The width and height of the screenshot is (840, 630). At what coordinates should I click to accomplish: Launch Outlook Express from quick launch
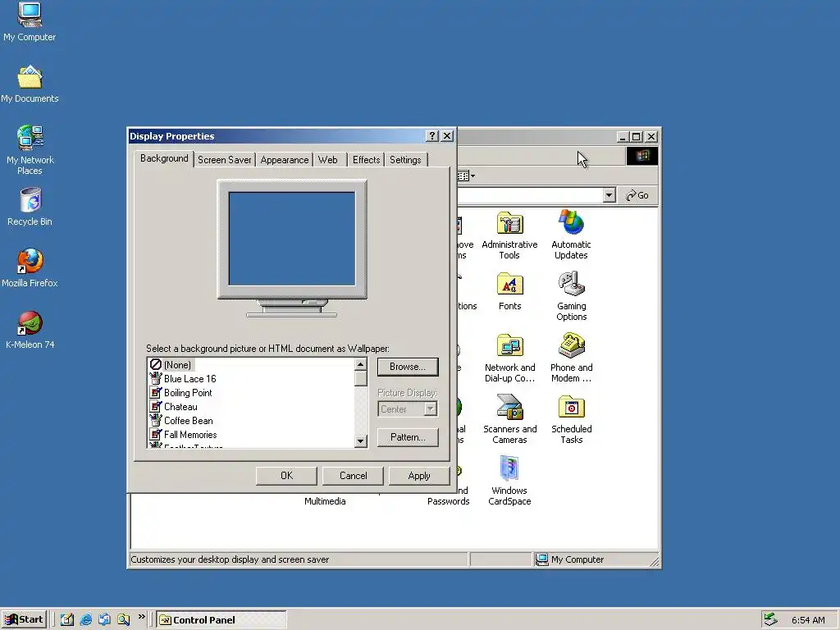point(104,620)
